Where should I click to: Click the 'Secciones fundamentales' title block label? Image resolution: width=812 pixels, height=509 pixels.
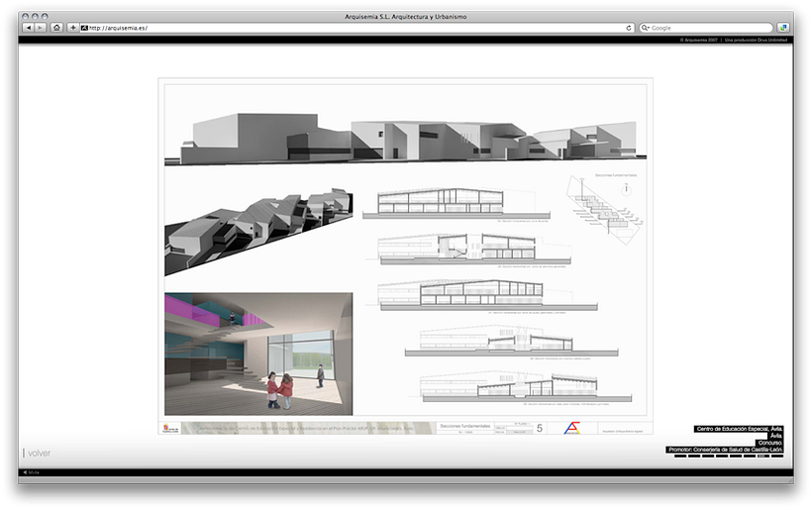465,426
